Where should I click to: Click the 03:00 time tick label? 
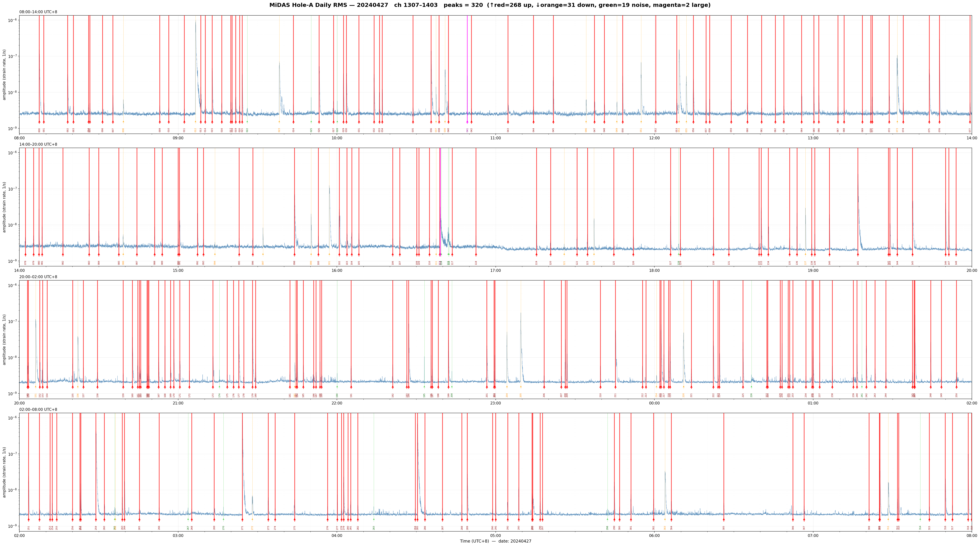[178, 536]
